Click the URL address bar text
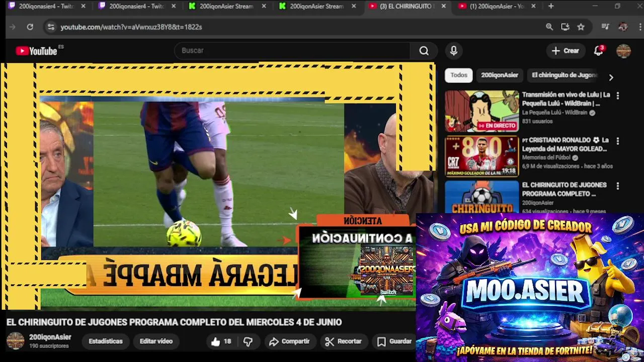 (x=131, y=27)
